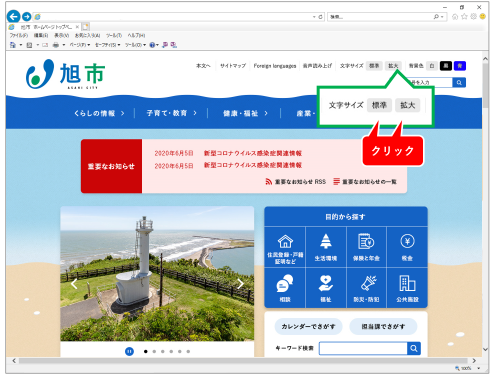The width and height of the screenshot is (500, 375).
Task: Open the 公共施設 building icon tile
Action: [407, 288]
